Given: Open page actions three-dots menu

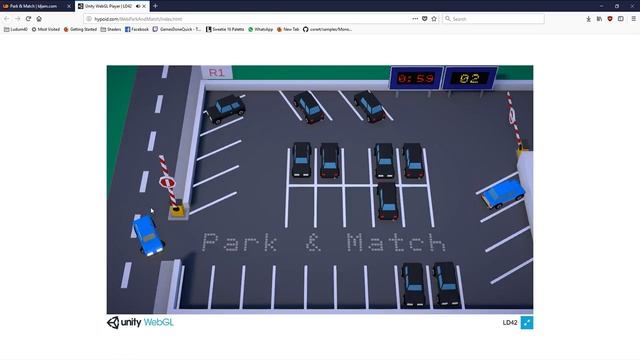Looking at the screenshot, I should pos(415,19).
